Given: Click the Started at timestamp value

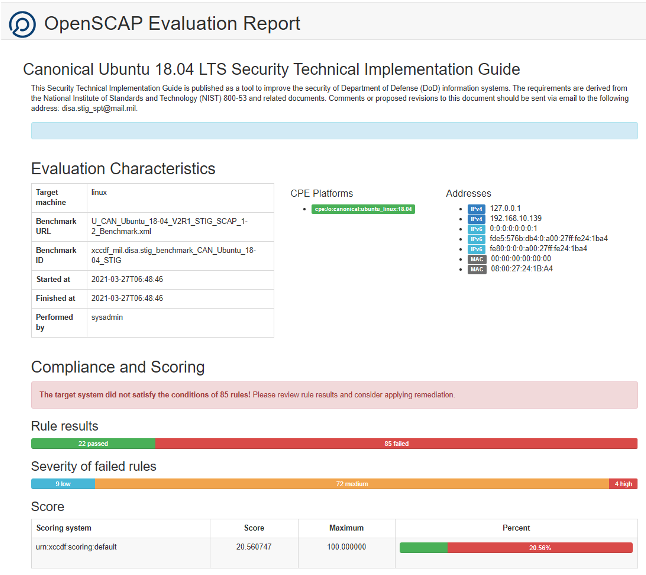Looking at the screenshot, I should pyautogui.click(x=127, y=279).
